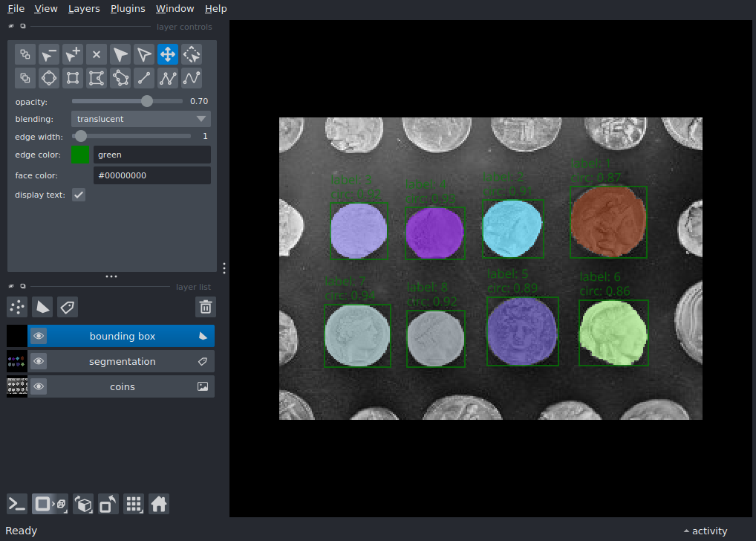Open the Layers menu
The height and width of the screenshot is (541, 756).
83,8
